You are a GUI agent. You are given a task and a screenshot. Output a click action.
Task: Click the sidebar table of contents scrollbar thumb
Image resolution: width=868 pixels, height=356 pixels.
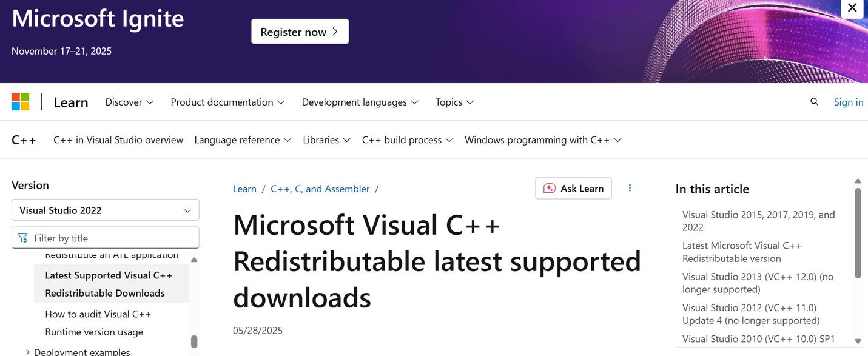tap(194, 341)
